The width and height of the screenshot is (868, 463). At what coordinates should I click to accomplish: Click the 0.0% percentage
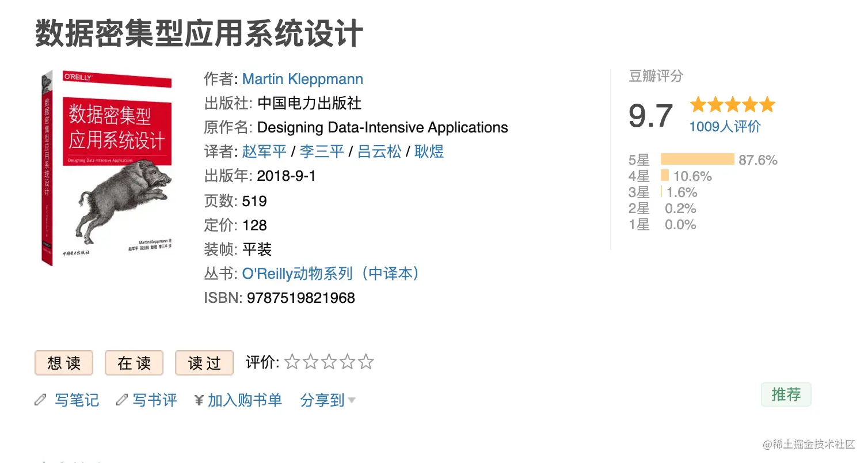click(x=680, y=224)
